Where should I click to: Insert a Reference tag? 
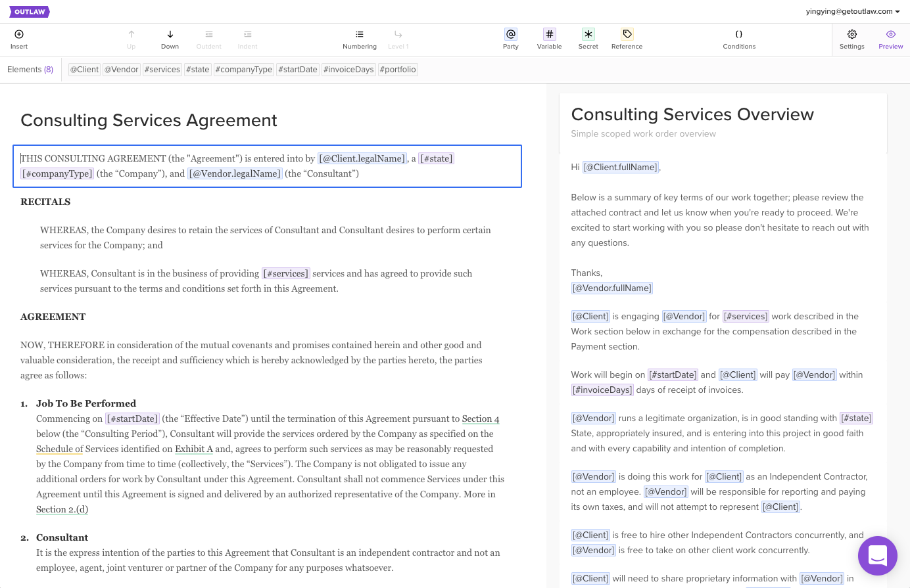point(627,35)
